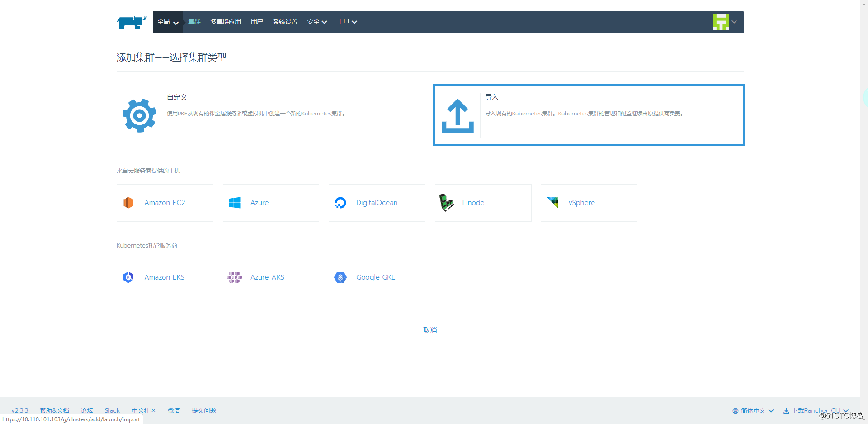Expand the 安全 menu
The image size is (868, 424).
(317, 22)
